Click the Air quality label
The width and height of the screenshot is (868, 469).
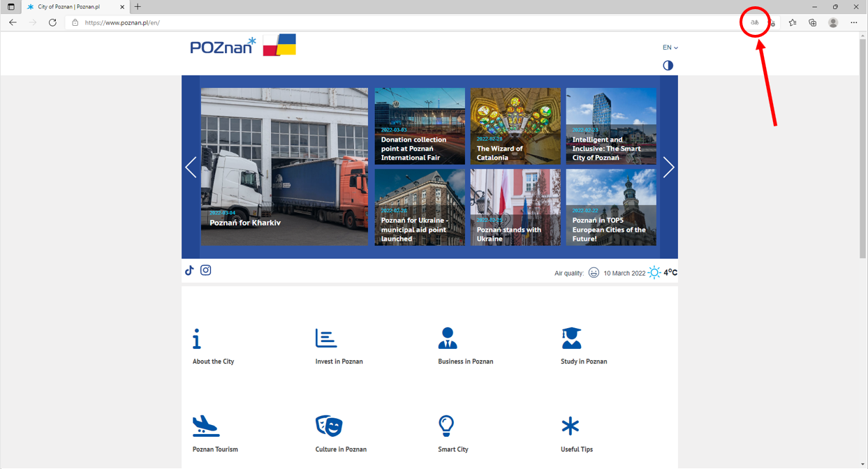point(569,274)
